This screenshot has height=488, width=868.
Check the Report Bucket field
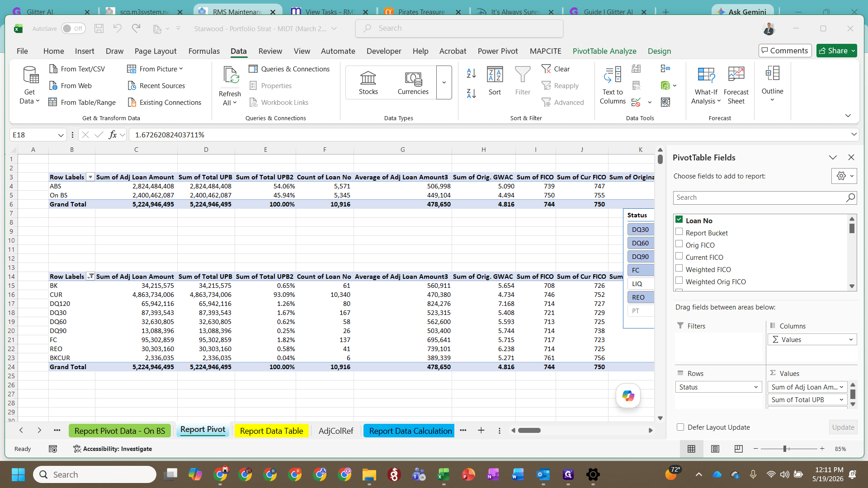coord(679,232)
